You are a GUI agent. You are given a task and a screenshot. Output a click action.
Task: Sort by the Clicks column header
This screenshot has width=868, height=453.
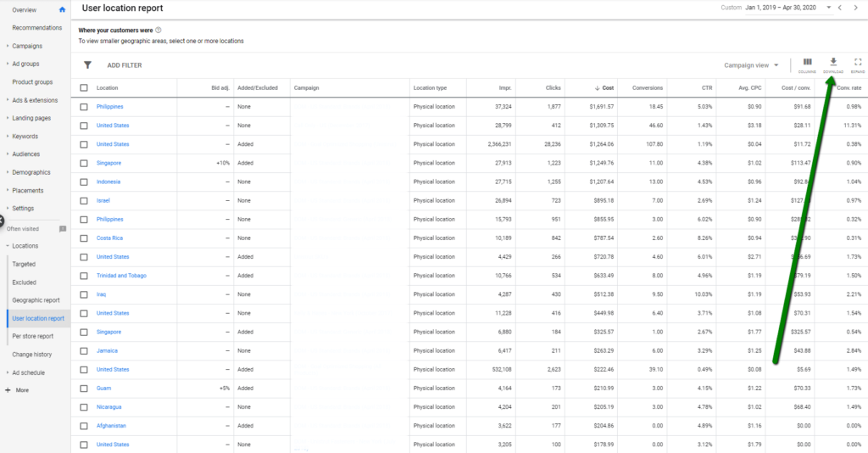(553, 88)
